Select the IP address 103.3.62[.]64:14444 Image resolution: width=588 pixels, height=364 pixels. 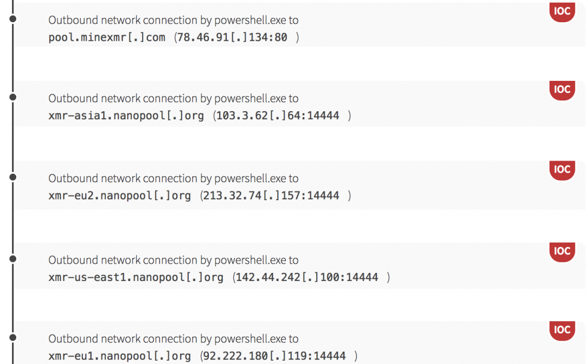278,116
